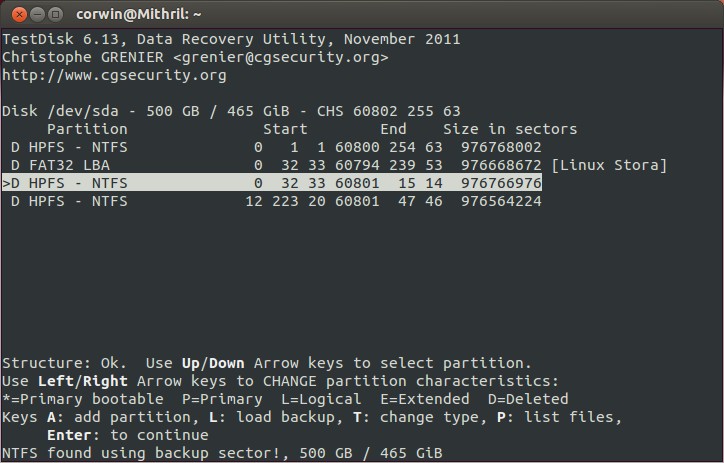This screenshot has width=724, height=463.
Task: Click the http://www.cgsecurity.org URL
Action: pos(114,75)
